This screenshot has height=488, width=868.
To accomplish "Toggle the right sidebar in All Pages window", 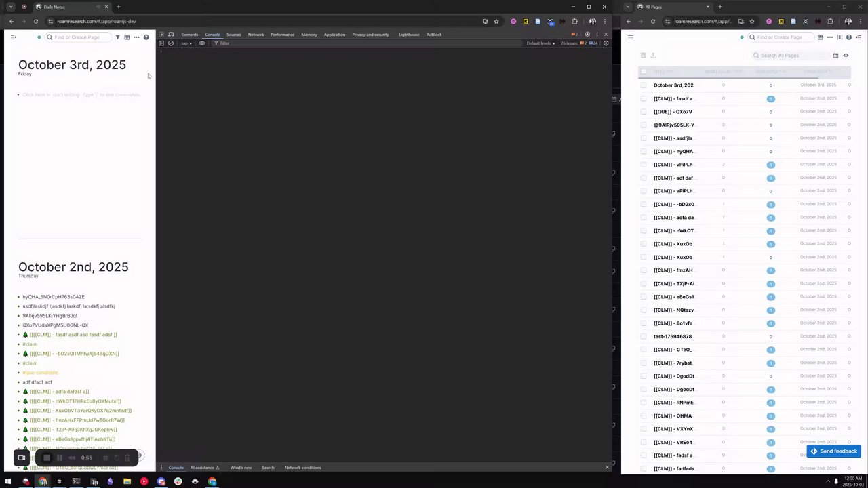I will coord(859,37).
